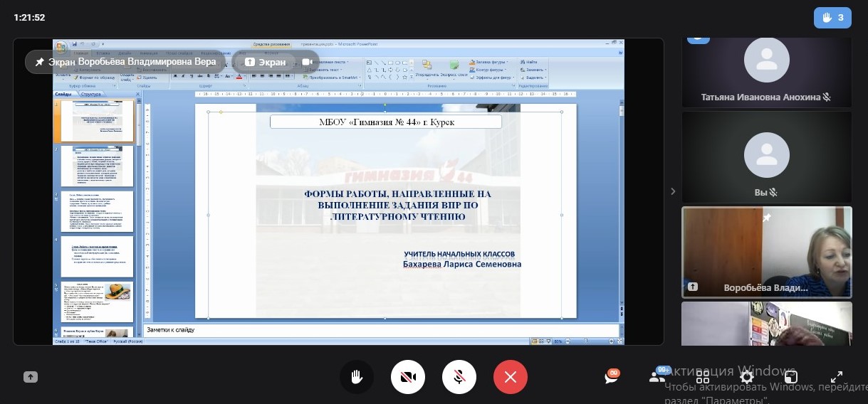The image size is (868, 404).
Task: Select slide 4 thumbnail in shared PowerPoint
Action: pos(98,256)
